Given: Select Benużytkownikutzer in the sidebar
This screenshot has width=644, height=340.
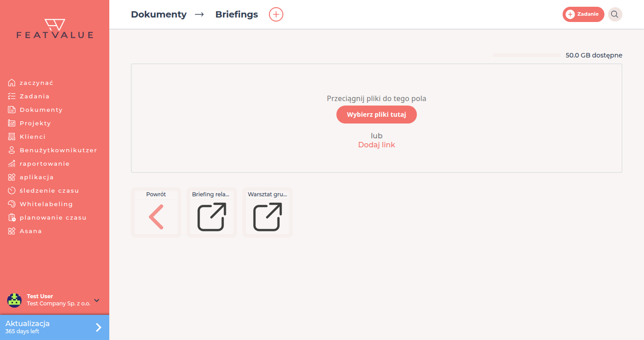Looking at the screenshot, I should pos(58,150).
